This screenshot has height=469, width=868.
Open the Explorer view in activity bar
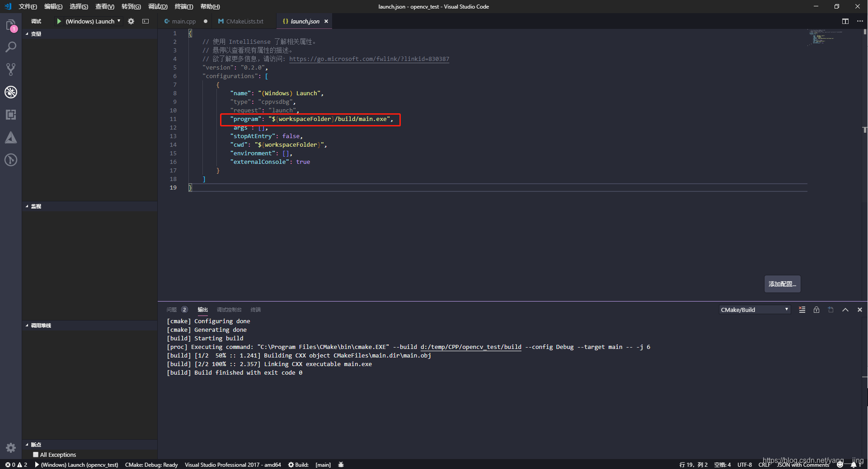[11, 25]
